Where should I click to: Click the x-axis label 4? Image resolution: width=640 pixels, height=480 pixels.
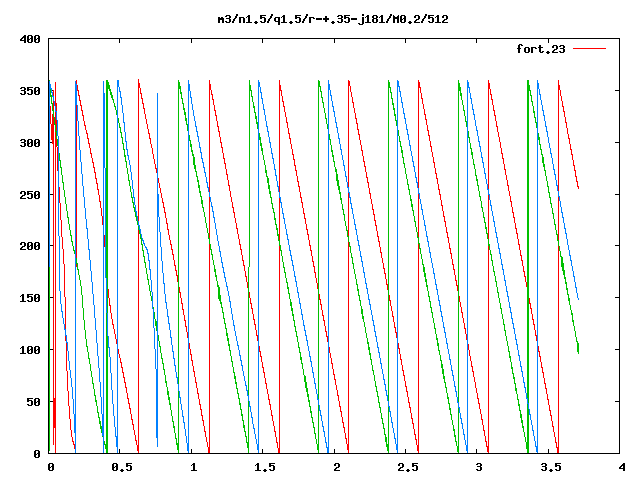tap(622, 467)
